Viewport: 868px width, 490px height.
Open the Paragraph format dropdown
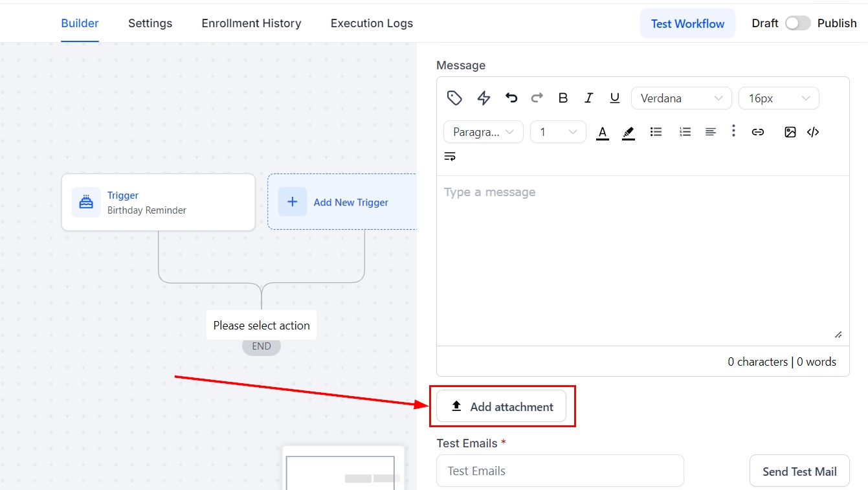coord(483,132)
